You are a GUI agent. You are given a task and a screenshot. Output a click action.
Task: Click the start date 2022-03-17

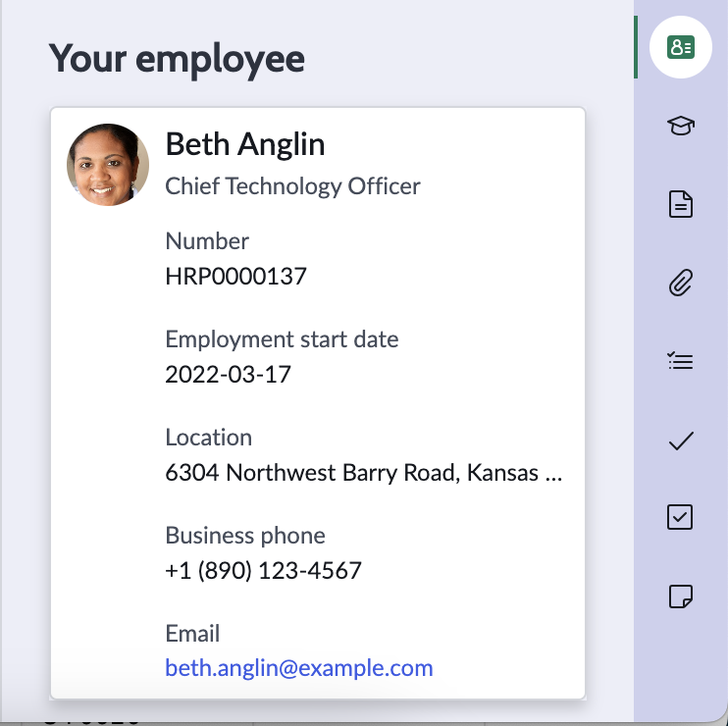228,374
